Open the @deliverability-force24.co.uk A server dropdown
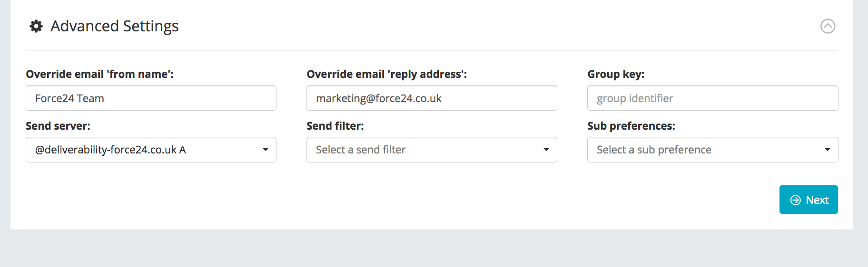This screenshot has width=868, height=267. coord(151,150)
